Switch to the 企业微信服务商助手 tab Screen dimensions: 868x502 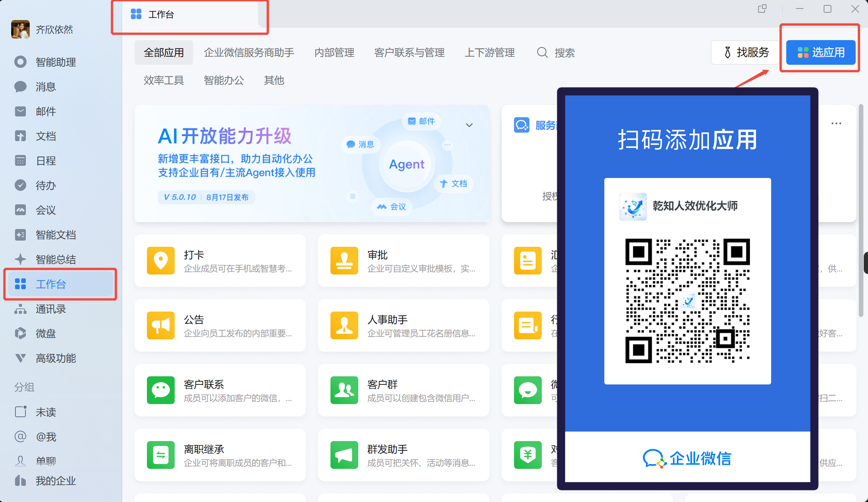(249, 52)
